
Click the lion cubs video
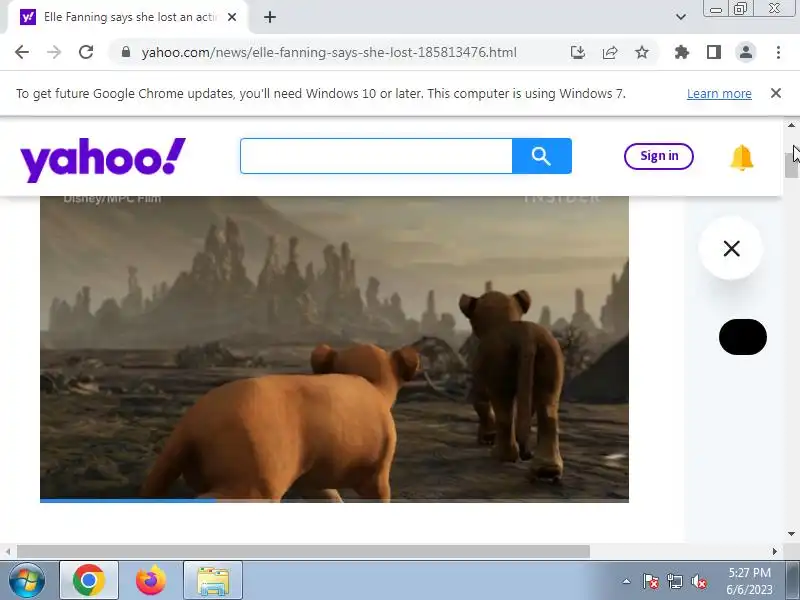click(334, 347)
